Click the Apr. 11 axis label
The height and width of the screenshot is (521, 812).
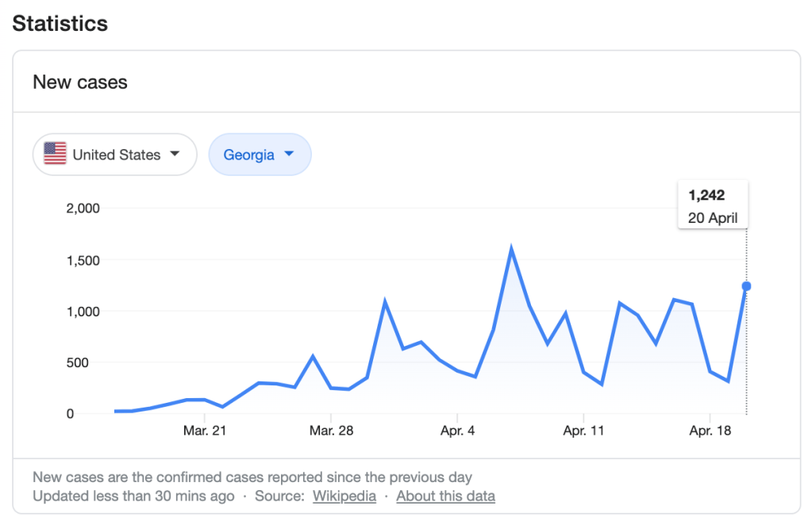point(583,431)
